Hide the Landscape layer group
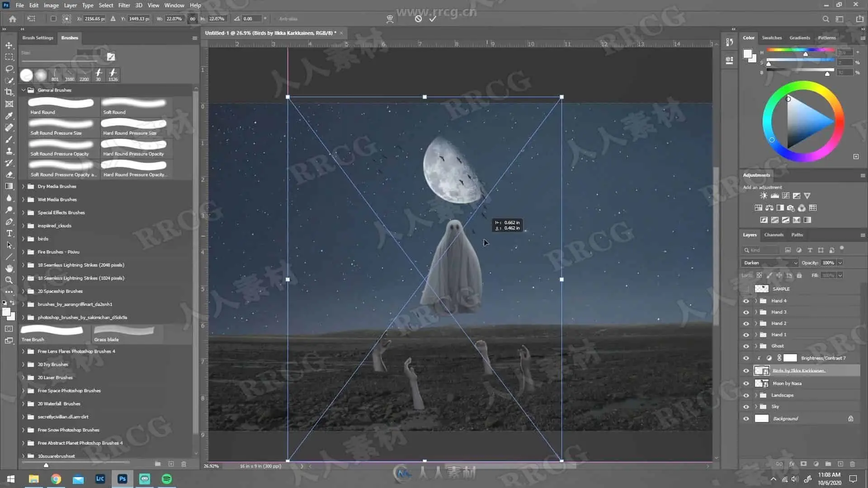Screen dimensions: 868x488 point(746,395)
